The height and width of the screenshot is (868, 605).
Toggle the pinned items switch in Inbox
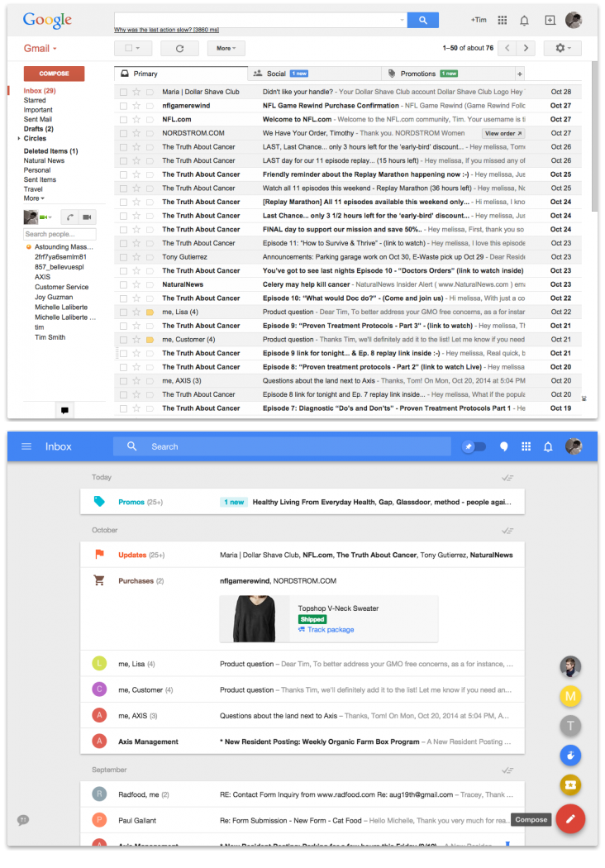point(474,446)
